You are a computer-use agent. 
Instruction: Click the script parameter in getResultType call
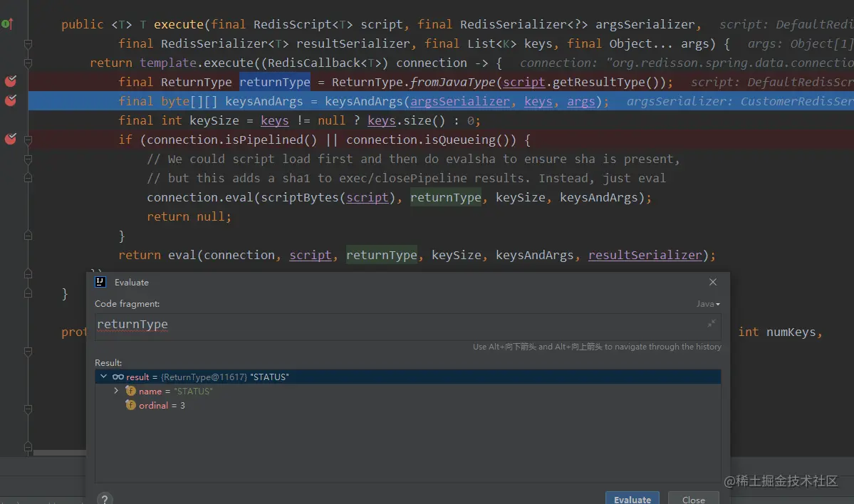[524, 82]
